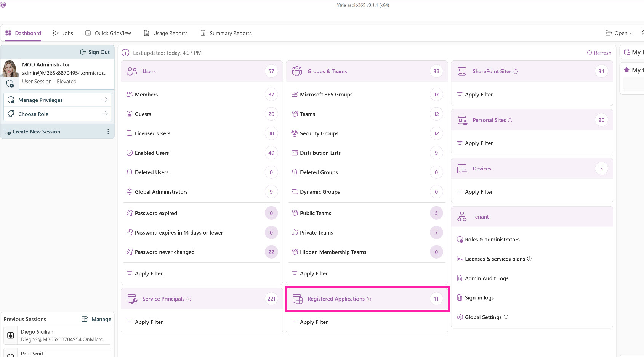Open the Create New Session options menu
This screenshot has height=357, width=644.
coord(108,132)
